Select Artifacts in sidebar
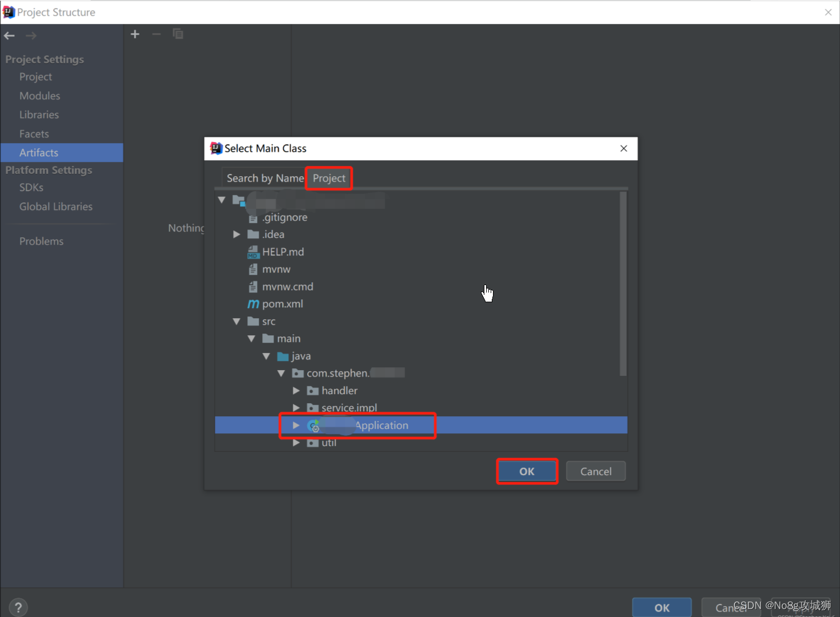 [62, 153]
